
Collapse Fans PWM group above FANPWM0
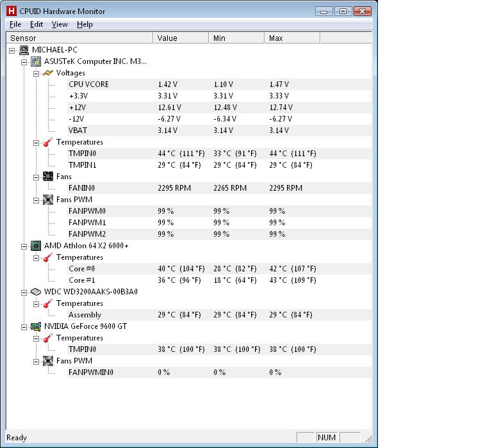tap(37, 200)
